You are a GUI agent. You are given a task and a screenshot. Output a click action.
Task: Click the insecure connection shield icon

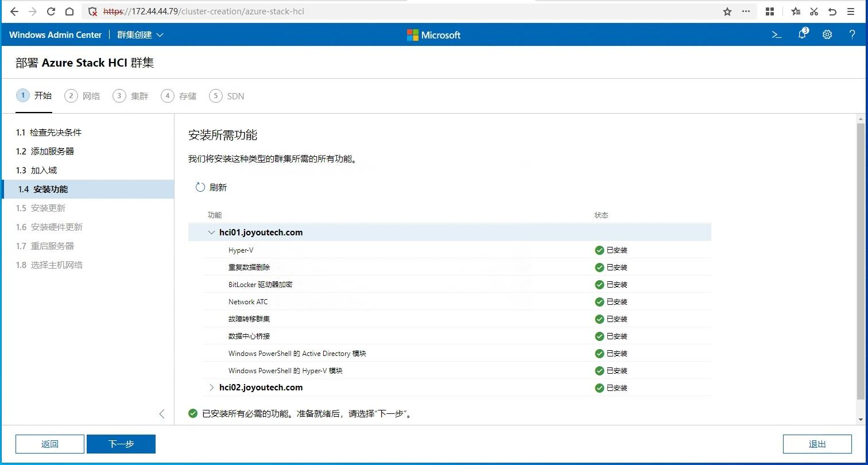(x=92, y=11)
